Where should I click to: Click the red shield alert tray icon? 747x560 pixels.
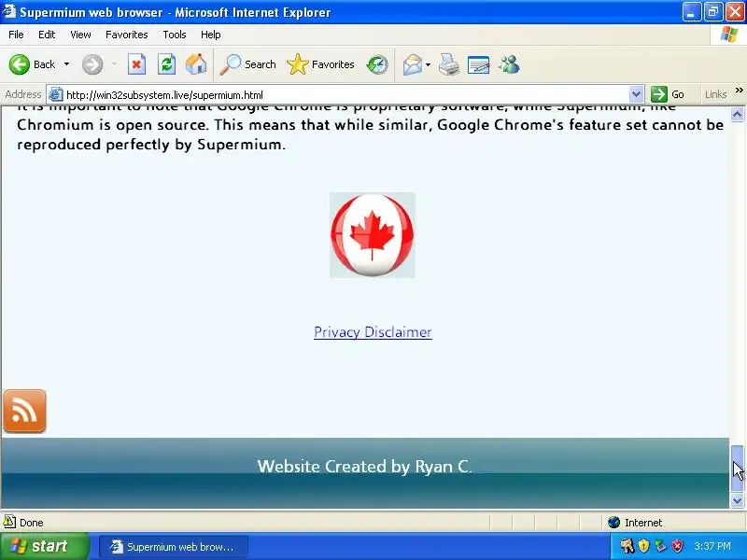(677, 546)
